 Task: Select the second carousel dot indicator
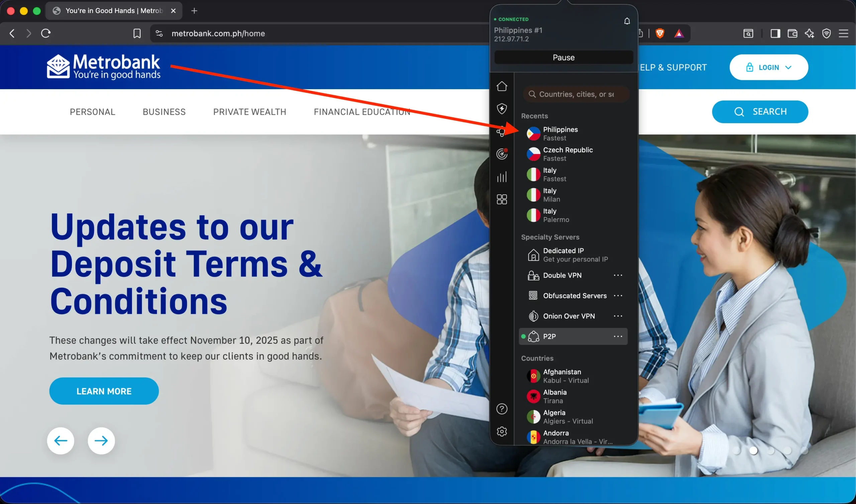(754, 451)
